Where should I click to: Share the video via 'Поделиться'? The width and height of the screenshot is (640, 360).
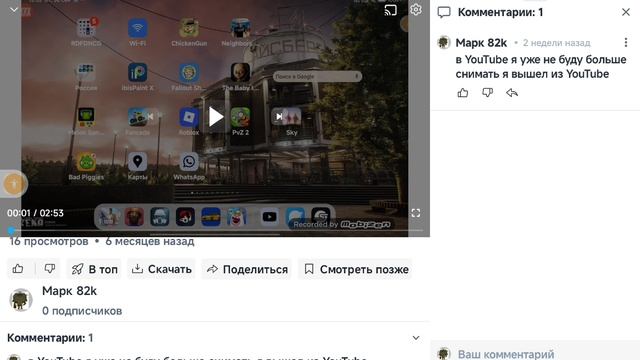click(x=247, y=269)
